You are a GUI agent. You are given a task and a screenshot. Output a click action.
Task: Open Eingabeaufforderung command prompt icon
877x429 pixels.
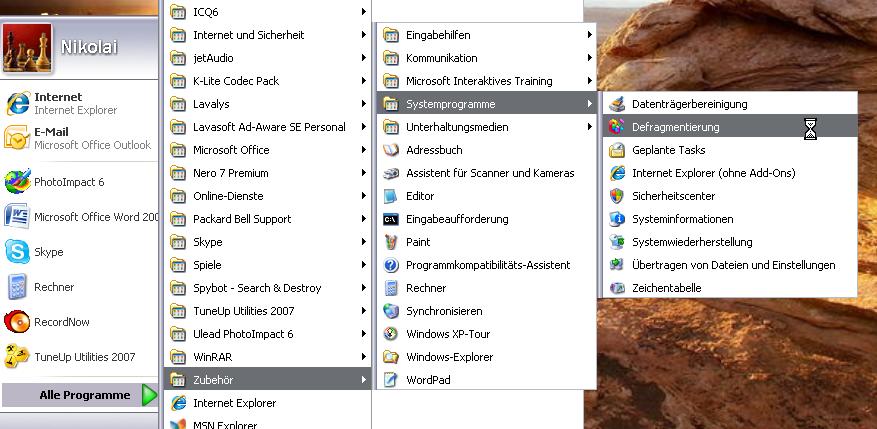tap(391, 219)
